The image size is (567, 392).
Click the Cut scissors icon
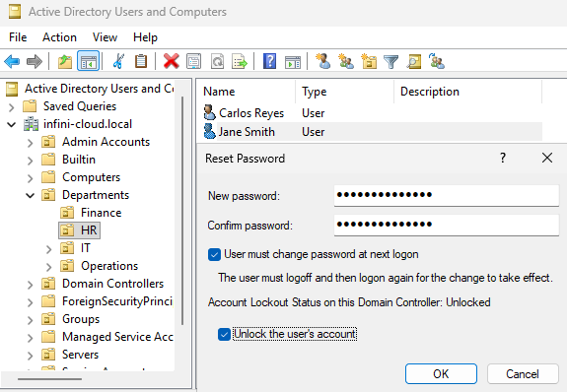118,61
